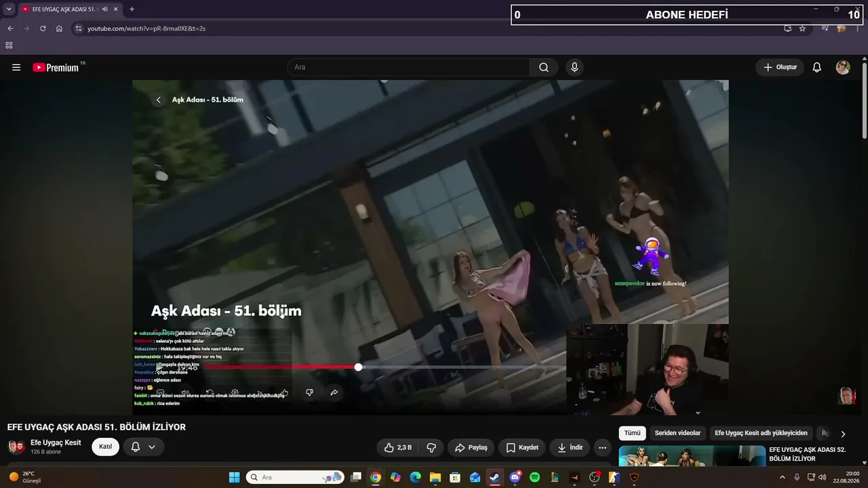Show next filter chips with right arrow
The width and height of the screenshot is (868, 488).
(x=843, y=434)
